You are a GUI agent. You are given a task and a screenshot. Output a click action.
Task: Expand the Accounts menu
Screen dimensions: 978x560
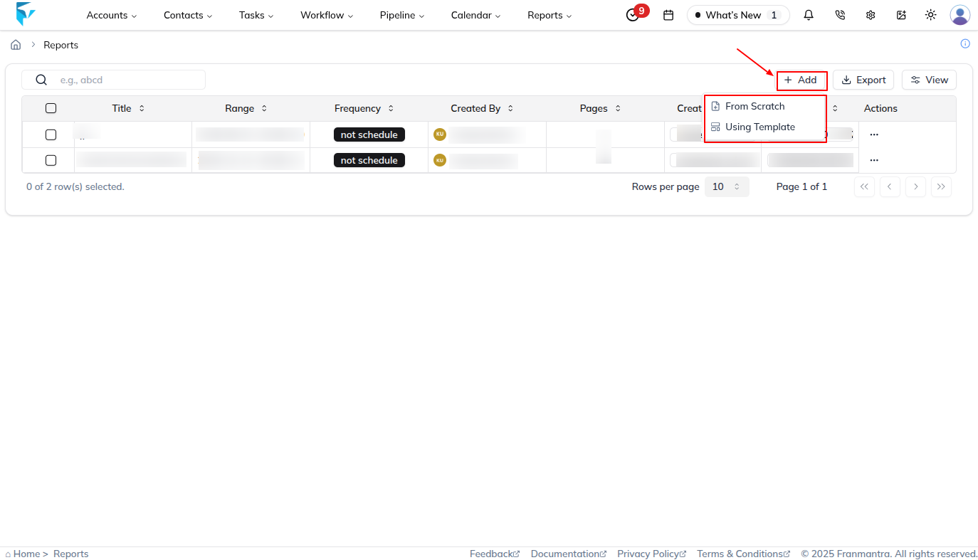(112, 15)
